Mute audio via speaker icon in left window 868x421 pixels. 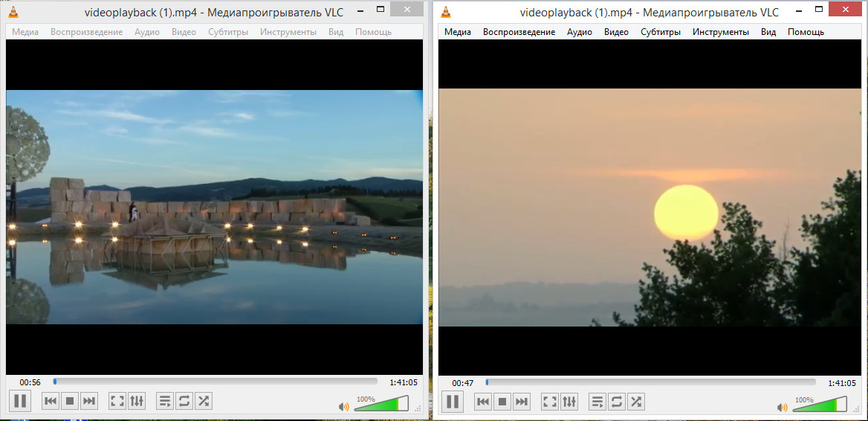pos(344,407)
